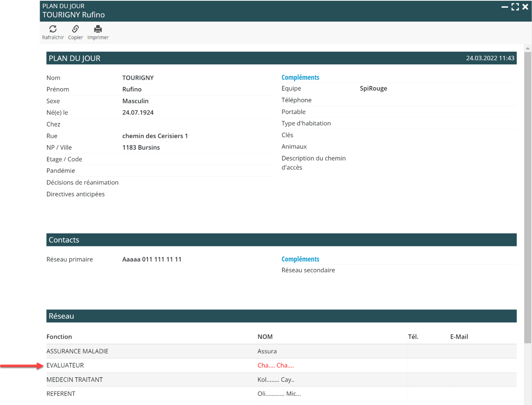The image size is (532, 405).
Task: Minimize the Plan du jour window
Action: tap(504, 7)
